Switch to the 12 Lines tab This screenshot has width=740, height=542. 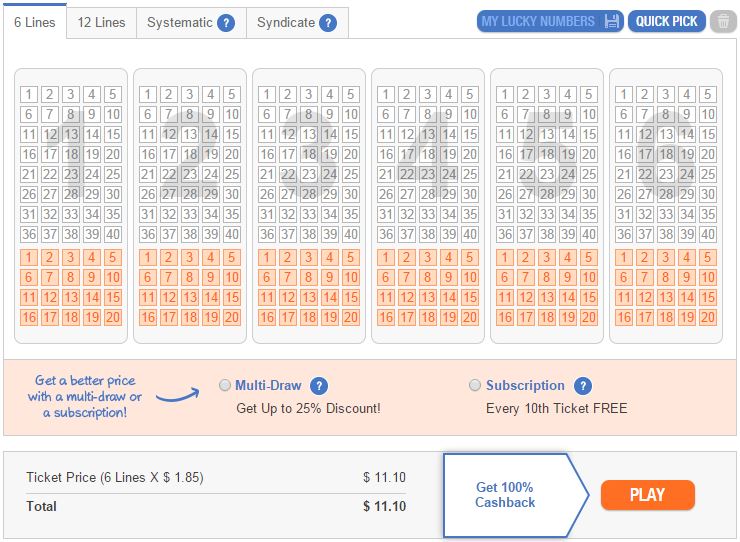pos(101,23)
